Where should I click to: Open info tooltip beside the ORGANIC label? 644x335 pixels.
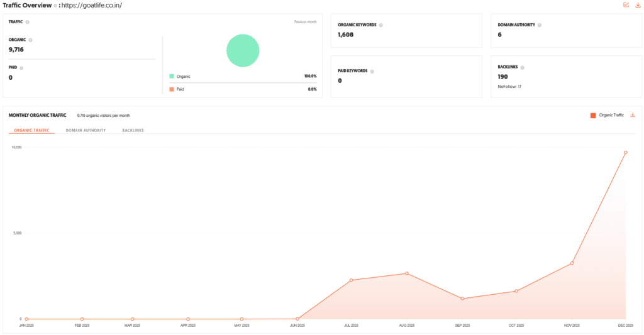pyautogui.click(x=30, y=40)
